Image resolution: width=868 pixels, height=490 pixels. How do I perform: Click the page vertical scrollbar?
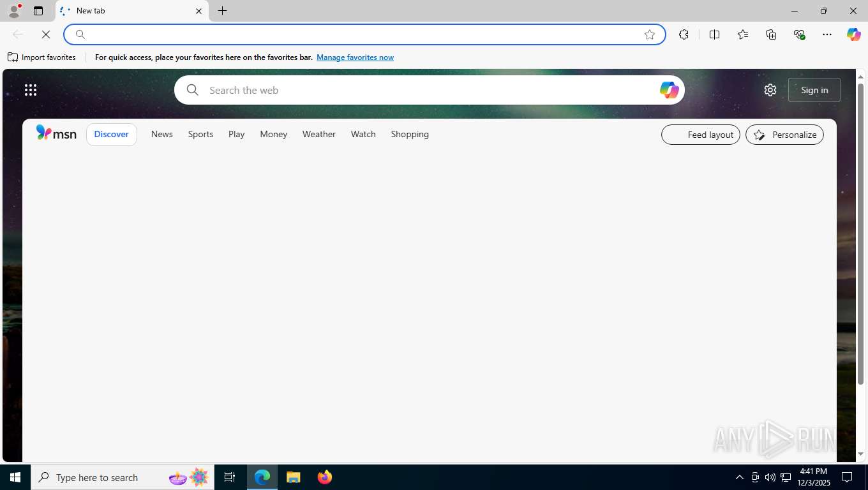pyautogui.click(x=860, y=234)
